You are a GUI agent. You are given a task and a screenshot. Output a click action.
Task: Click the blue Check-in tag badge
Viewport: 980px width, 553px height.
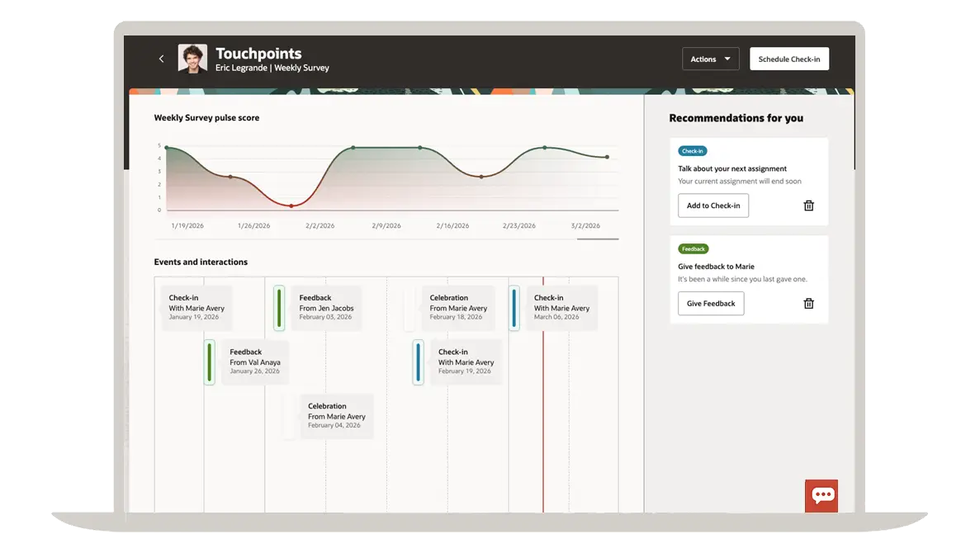click(692, 151)
